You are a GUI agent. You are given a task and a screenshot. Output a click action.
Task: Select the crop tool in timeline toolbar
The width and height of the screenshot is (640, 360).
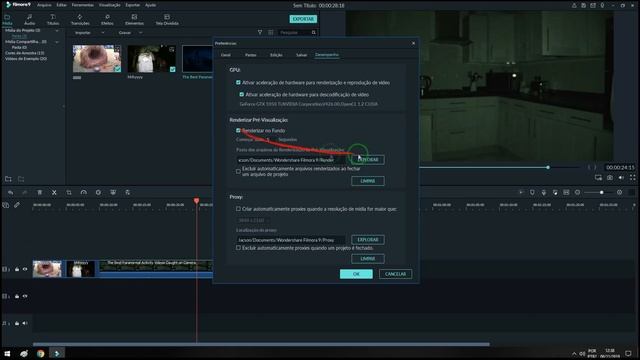click(69, 192)
